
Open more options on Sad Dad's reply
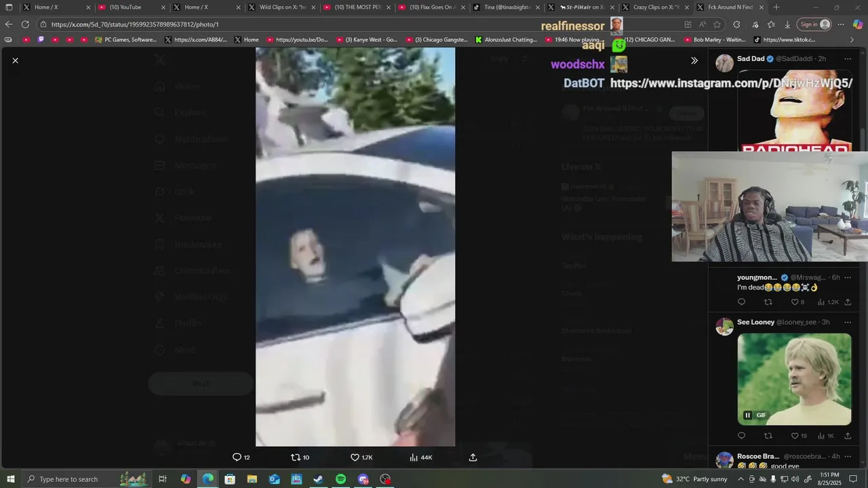847,59
